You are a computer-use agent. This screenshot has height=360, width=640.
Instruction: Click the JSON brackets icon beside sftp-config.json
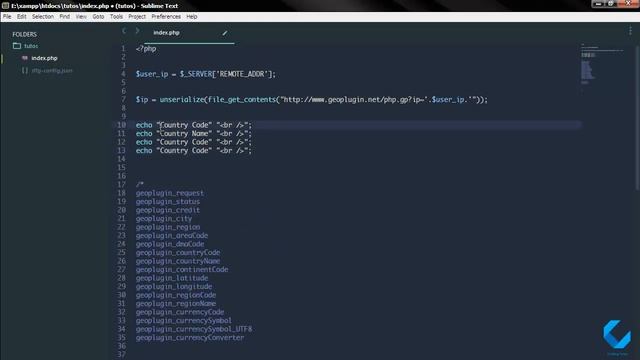(x=25, y=71)
